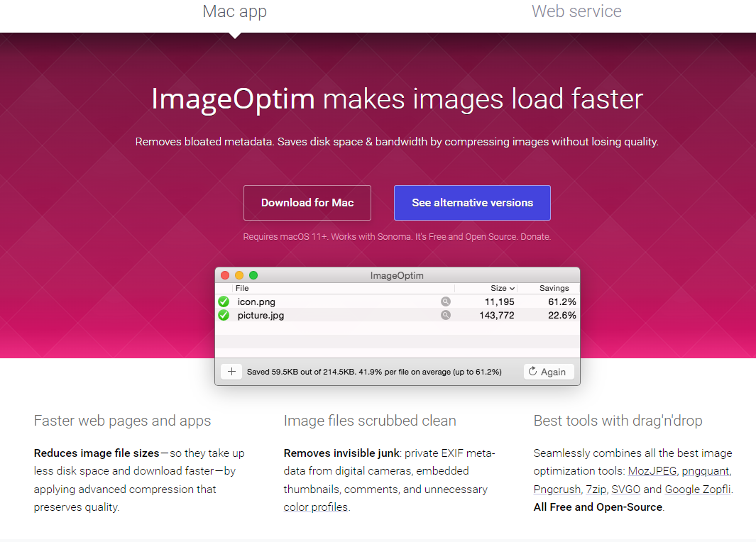The width and height of the screenshot is (756, 542).
Task: Open the Google Zopfli link
Action: pos(698,490)
